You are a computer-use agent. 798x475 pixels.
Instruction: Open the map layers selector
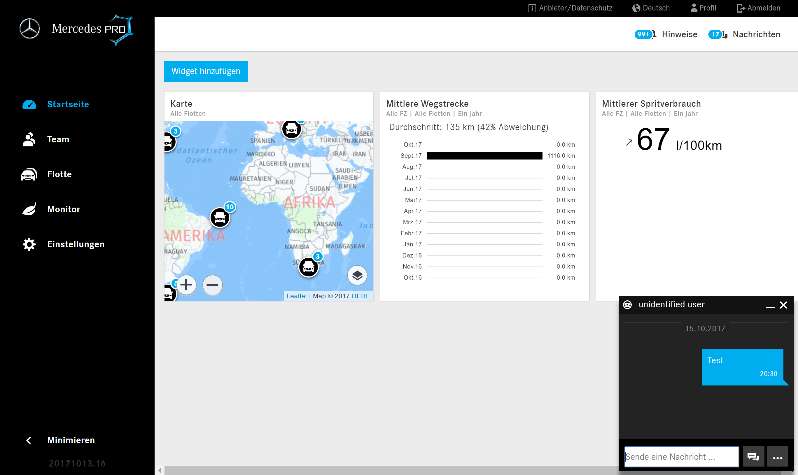tap(357, 275)
